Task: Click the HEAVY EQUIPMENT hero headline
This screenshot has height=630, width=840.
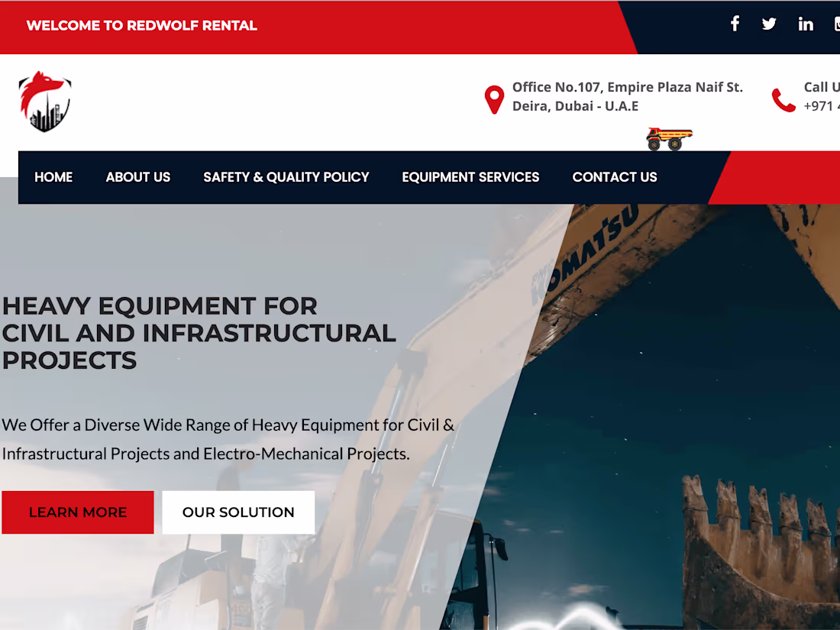Action: (x=199, y=333)
